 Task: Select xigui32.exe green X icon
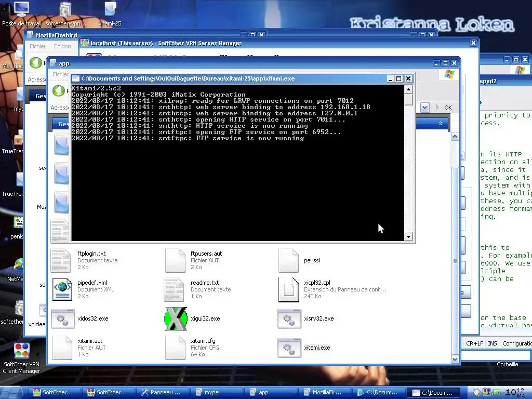pyautogui.click(x=176, y=319)
